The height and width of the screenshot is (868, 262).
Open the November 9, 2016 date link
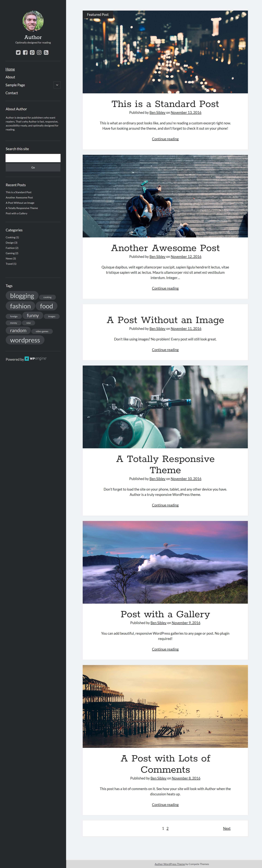tap(186, 623)
